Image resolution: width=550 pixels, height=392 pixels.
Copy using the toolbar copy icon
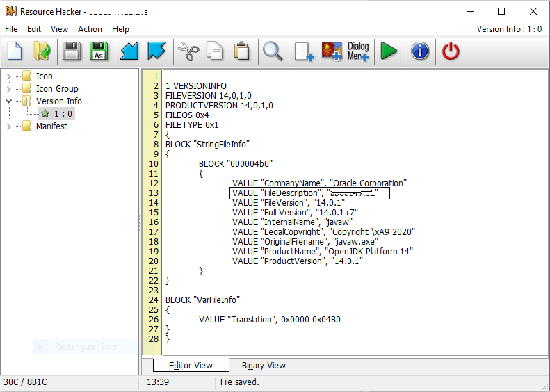[x=214, y=51]
